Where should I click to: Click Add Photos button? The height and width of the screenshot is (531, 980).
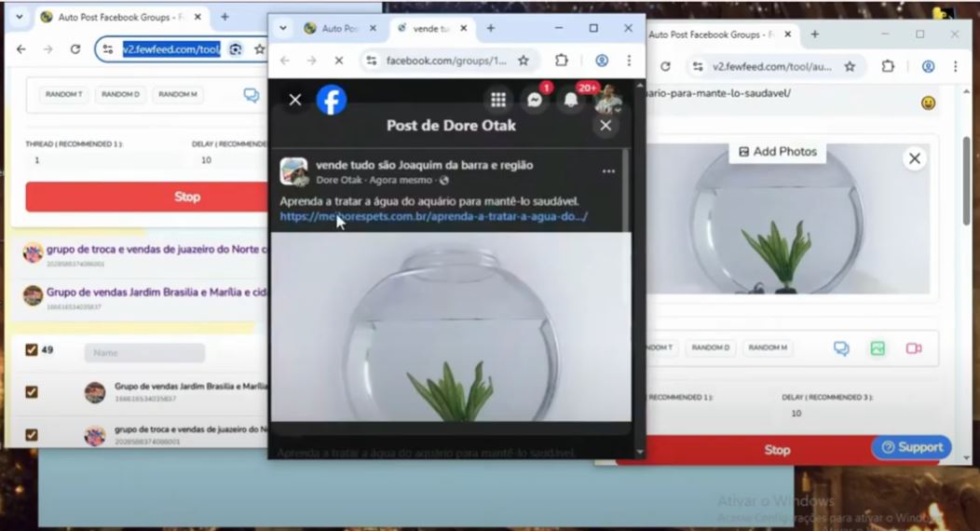tap(778, 152)
